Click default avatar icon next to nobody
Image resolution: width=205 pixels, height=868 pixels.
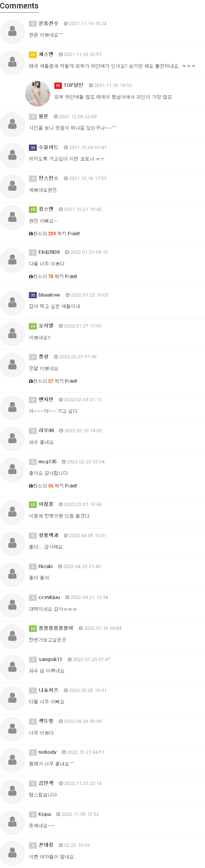tap(13, 760)
